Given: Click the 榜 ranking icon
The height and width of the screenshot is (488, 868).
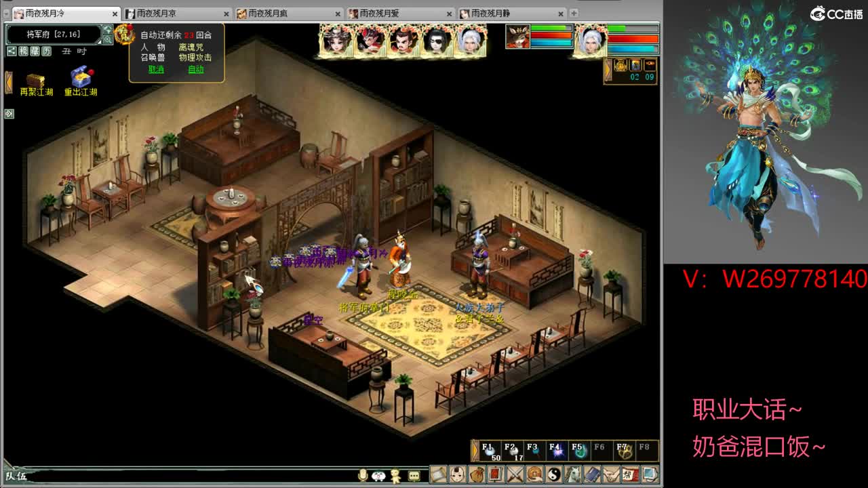Looking at the screenshot, I should pyautogui.click(x=24, y=52).
